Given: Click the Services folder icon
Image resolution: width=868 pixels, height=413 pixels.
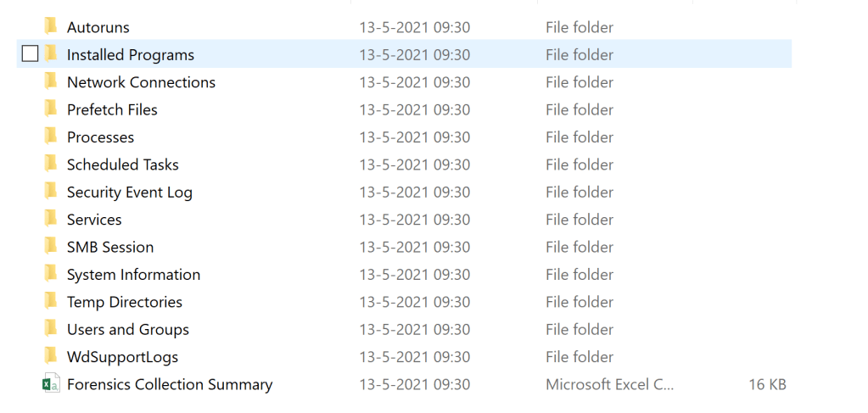Looking at the screenshot, I should [51, 219].
